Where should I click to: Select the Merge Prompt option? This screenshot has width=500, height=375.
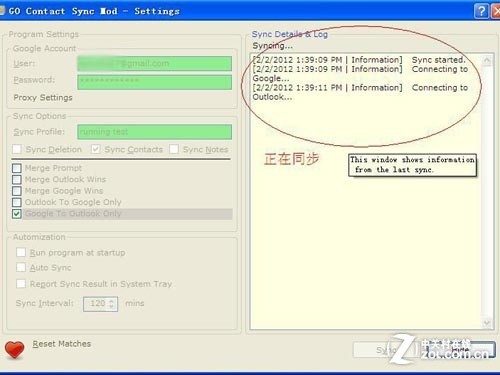(x=17, y=168)
